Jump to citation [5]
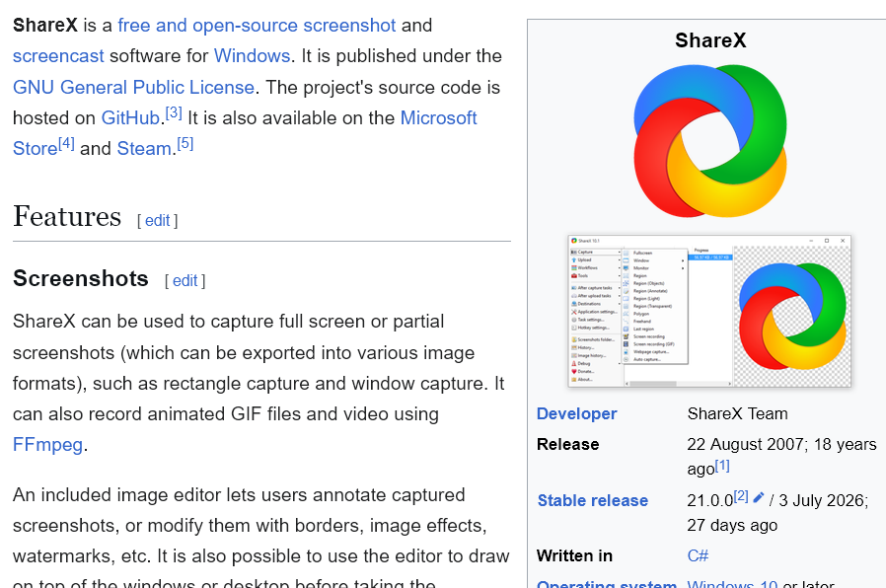 185,143
